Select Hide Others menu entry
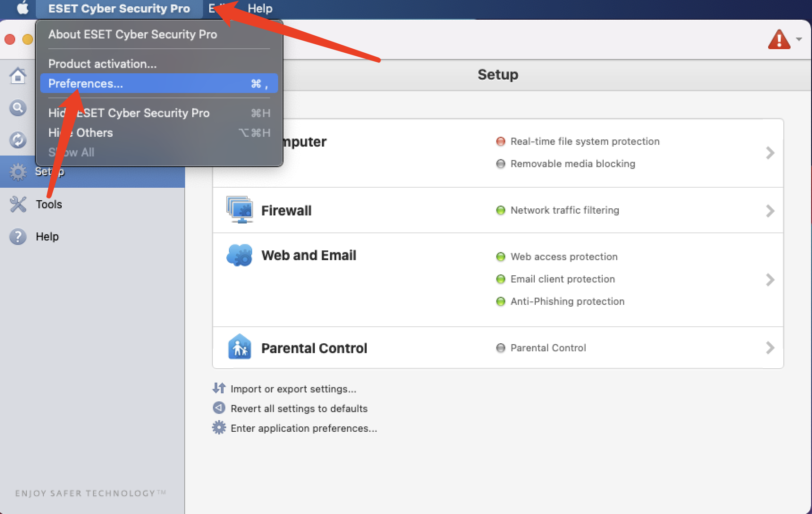This screenshot has height=514, width=812. pyautogui.click(x=159, y=133)
